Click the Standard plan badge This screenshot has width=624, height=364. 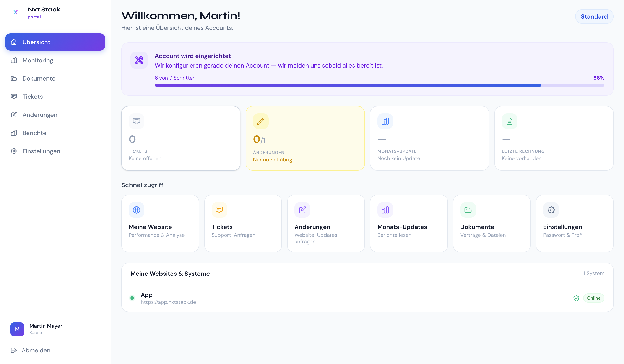[594, 17]
